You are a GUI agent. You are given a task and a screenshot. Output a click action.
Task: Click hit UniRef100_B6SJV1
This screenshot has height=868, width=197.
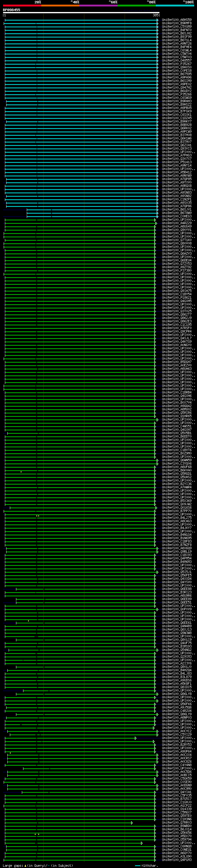[x=177, y=210]
